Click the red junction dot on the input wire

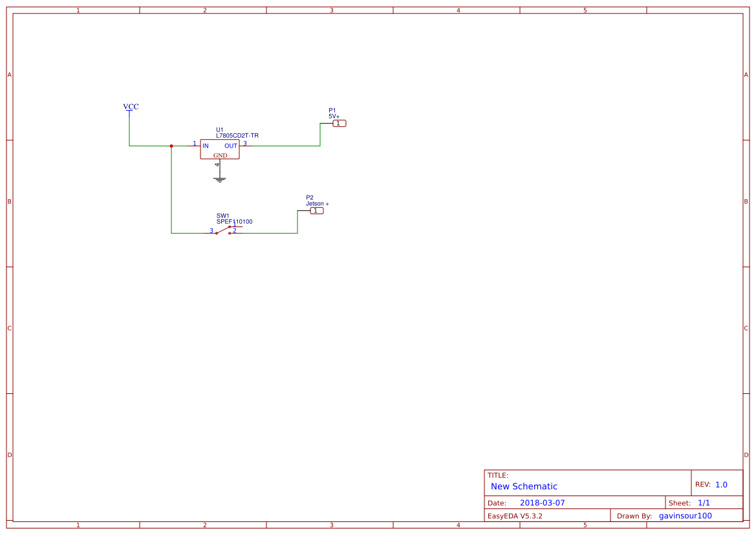[171, 146]
